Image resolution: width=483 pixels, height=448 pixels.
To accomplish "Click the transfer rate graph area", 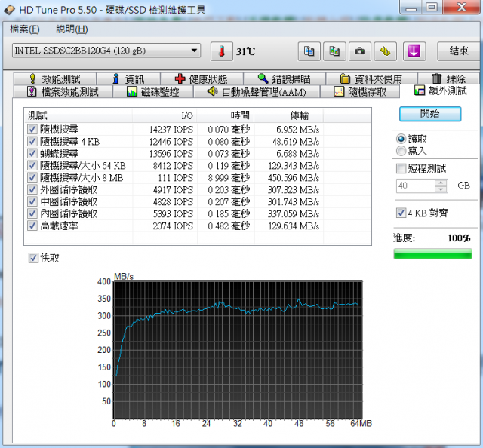I will tap(238, 350).
